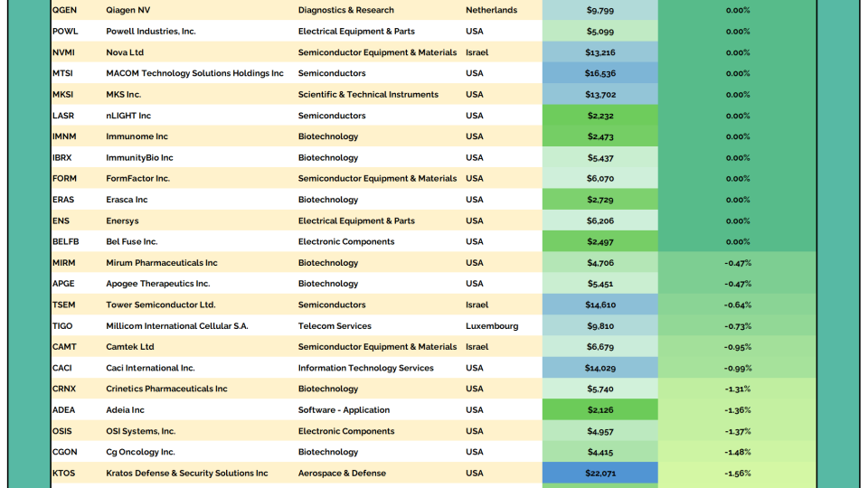The height and width of the screenshot is (488, 868).
Task: Select the OSIS ticker cell
Action: click(x=62, y=430)
